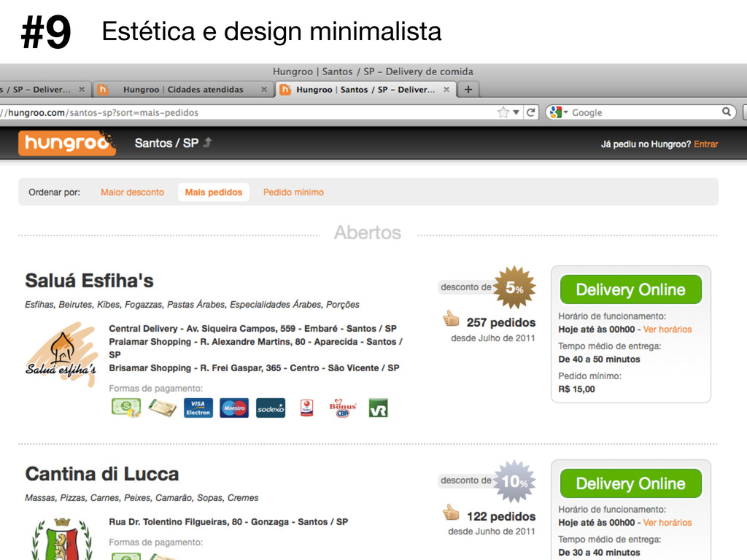Click 'desde Junho de 2011' text
This screenshot has width=747, height=560.
pyautogui.click(x=492, y=532)
